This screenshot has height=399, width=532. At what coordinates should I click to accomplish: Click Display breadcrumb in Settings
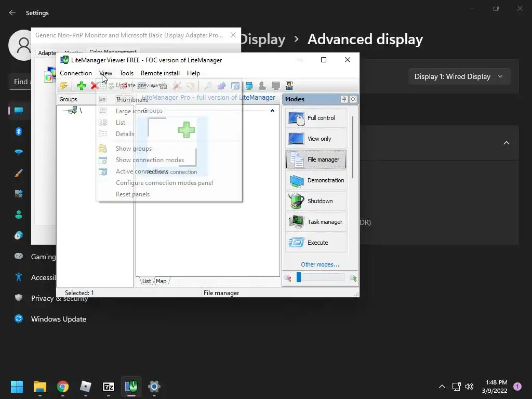(263, 39)
